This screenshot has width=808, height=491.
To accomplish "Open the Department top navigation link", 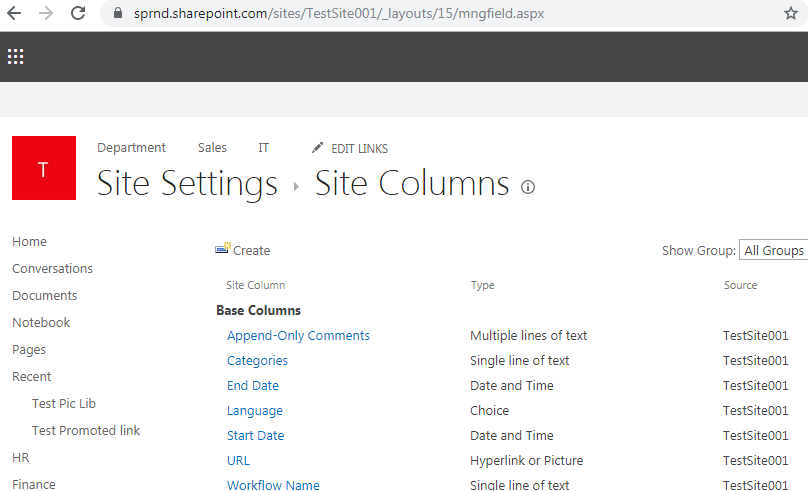I will 131,148.
